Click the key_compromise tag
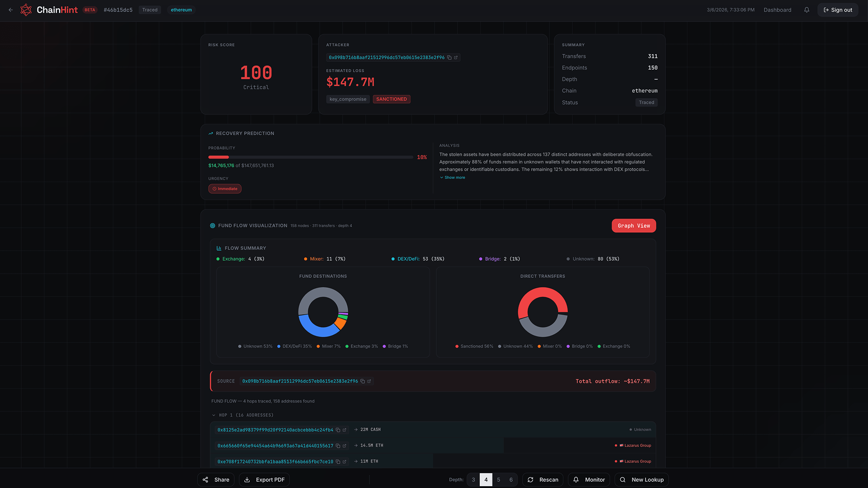Viewport: 868px width, 488px height. [x=348, y=99]
